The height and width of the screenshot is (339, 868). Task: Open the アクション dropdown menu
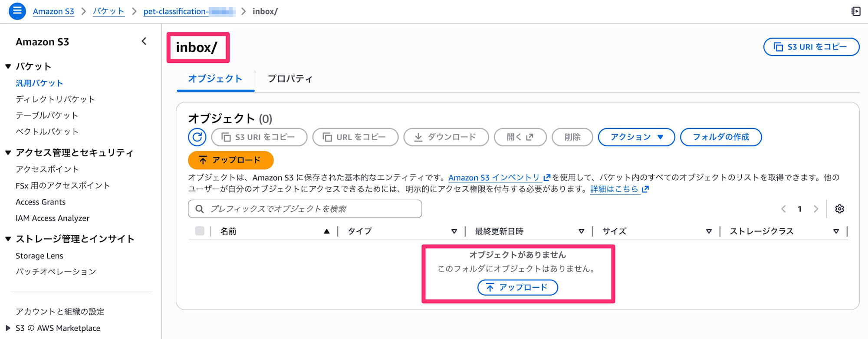pos(636,137)
